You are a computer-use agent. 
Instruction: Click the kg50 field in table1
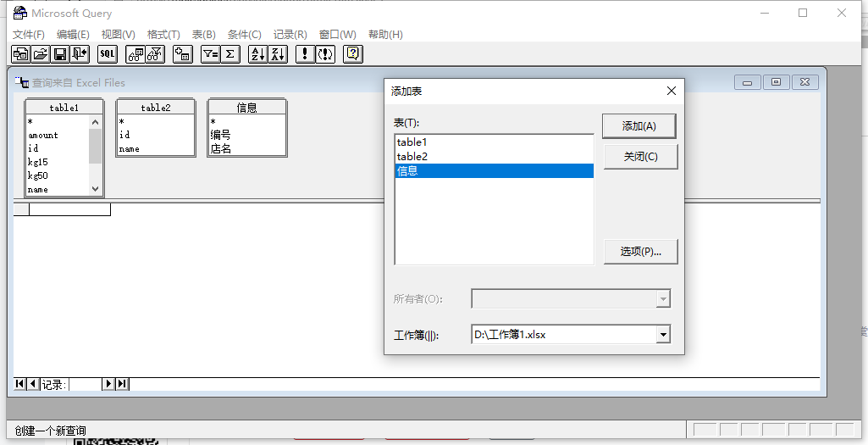tap(37, 175)
